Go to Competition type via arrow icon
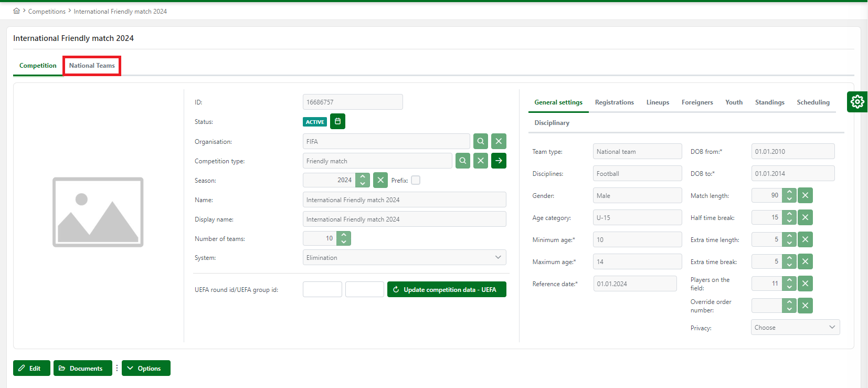 click(x=499, y=161)
